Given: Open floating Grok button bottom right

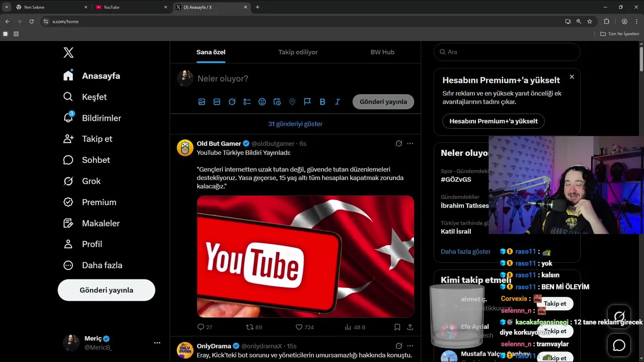Looking at the screenshot, I should pos(619,317).
